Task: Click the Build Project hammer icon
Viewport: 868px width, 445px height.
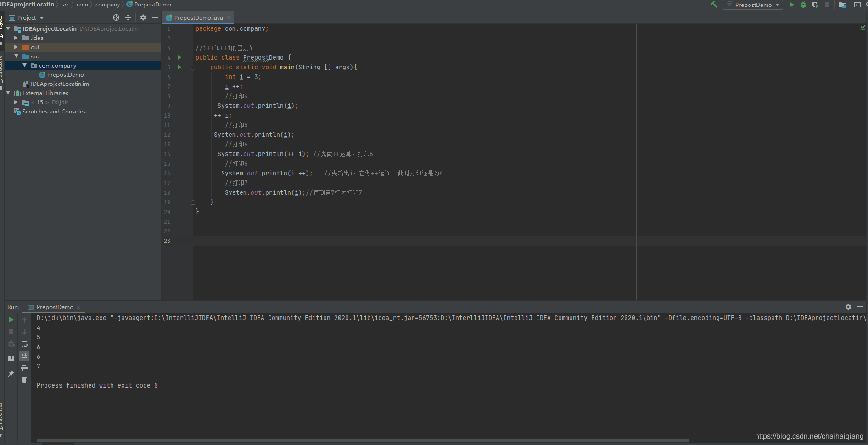Action: pyautogui.click(x=714, y=5)
